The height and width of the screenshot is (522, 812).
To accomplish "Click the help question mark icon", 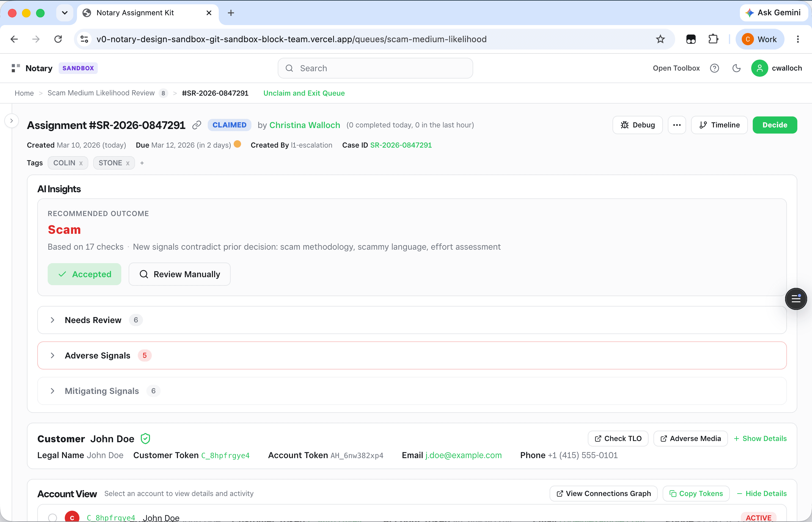I will click(x=715, y=68).
